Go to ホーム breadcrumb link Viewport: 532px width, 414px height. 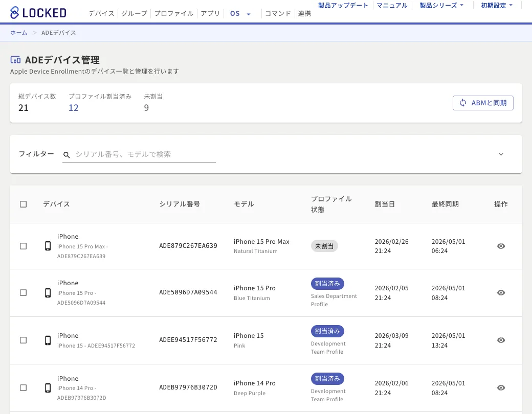click(x=18, y=33)
